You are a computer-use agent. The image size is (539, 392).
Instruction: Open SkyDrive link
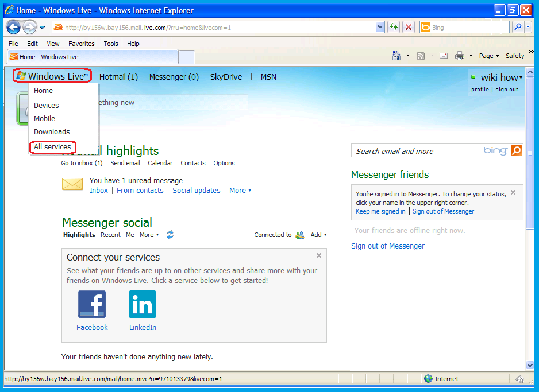(226, 77)
